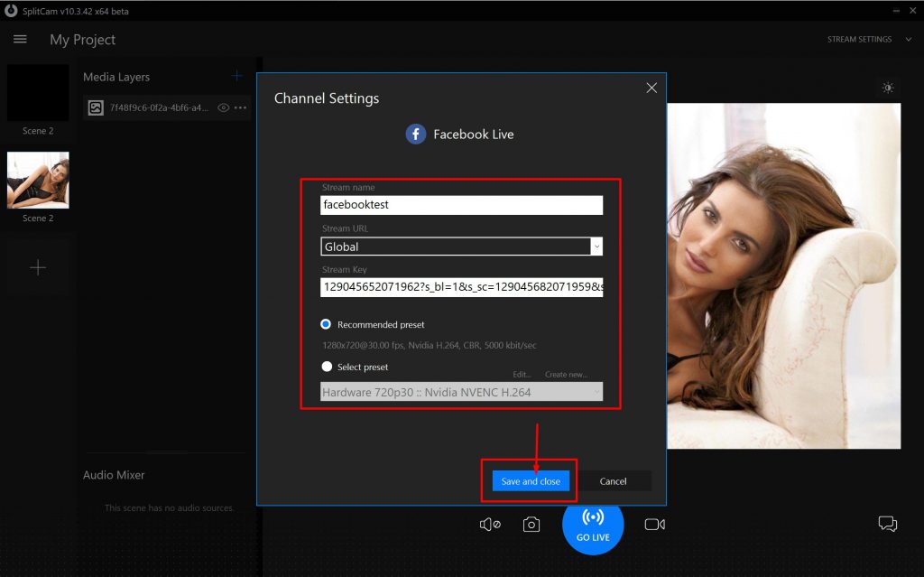Open the hamburger main menu
Image resolution: width=924 pixels, height=577 pixels.
coord(20,39)
